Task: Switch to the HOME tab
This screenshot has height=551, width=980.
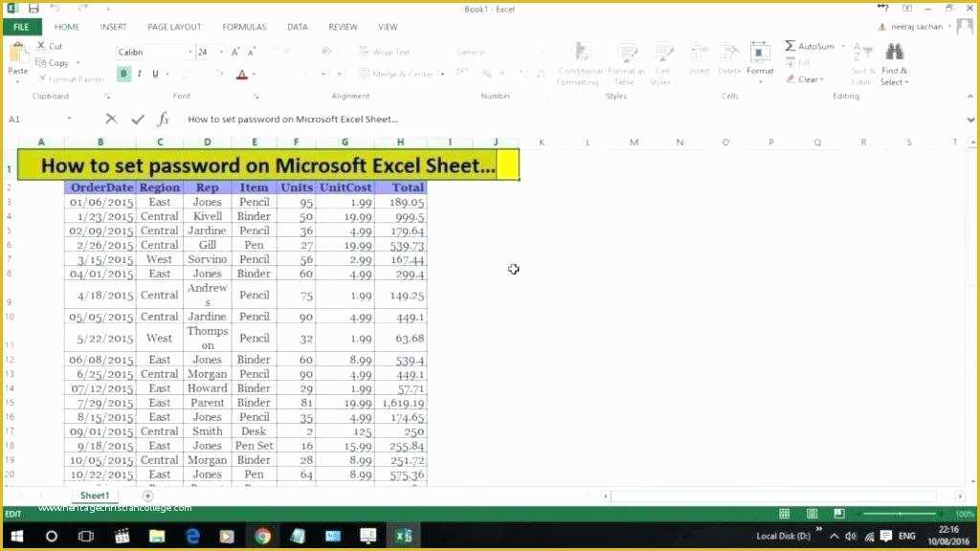Action: pos(66,27)
